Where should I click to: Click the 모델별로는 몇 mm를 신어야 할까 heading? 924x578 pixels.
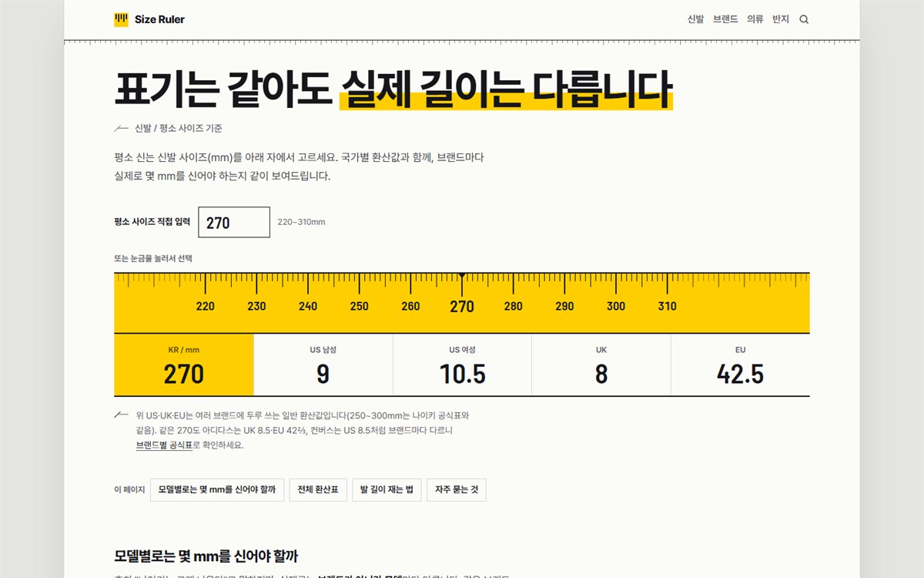point(206,556)
